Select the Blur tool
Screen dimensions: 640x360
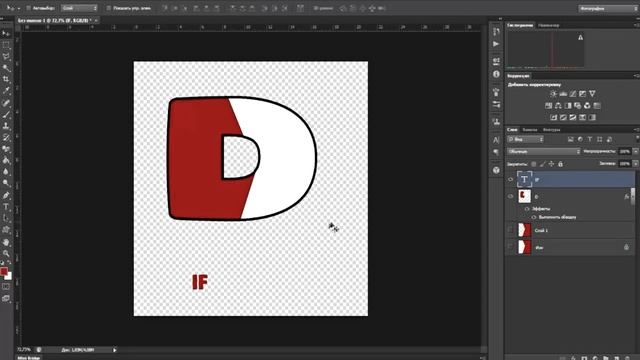pos(6,172)
